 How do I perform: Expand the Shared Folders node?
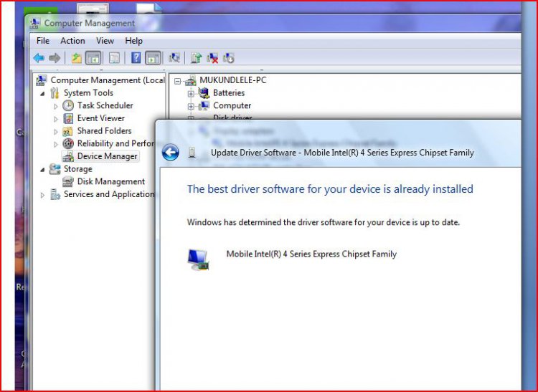55,132
